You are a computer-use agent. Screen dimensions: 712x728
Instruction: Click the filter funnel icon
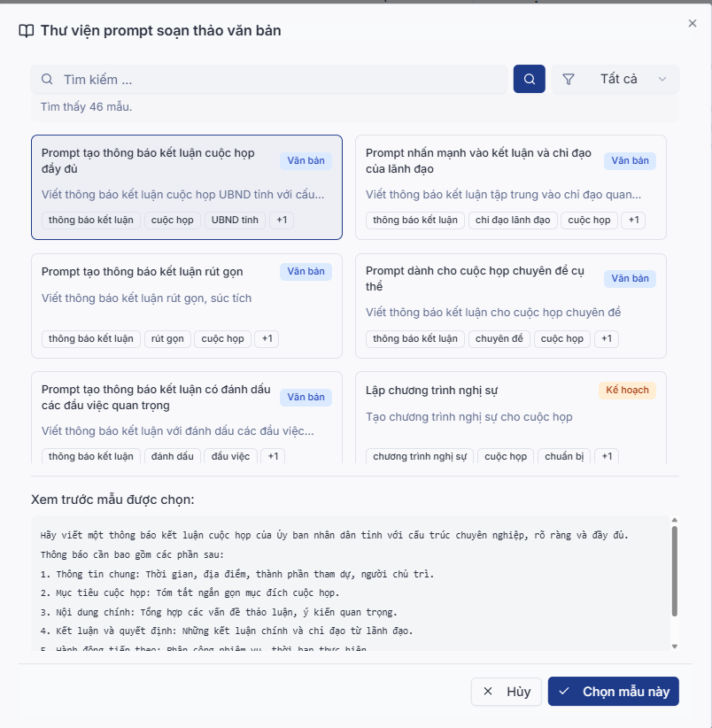569,79
